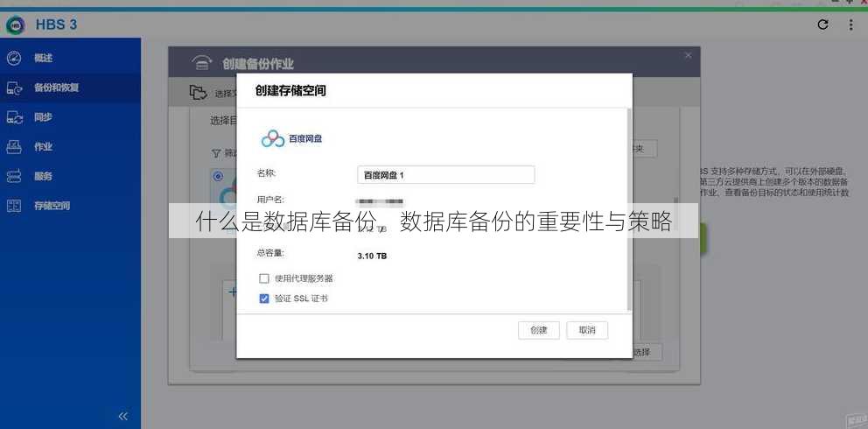Click the 创建 create button
This screenshot has width=868, height=429.
(x=539, y=330)
